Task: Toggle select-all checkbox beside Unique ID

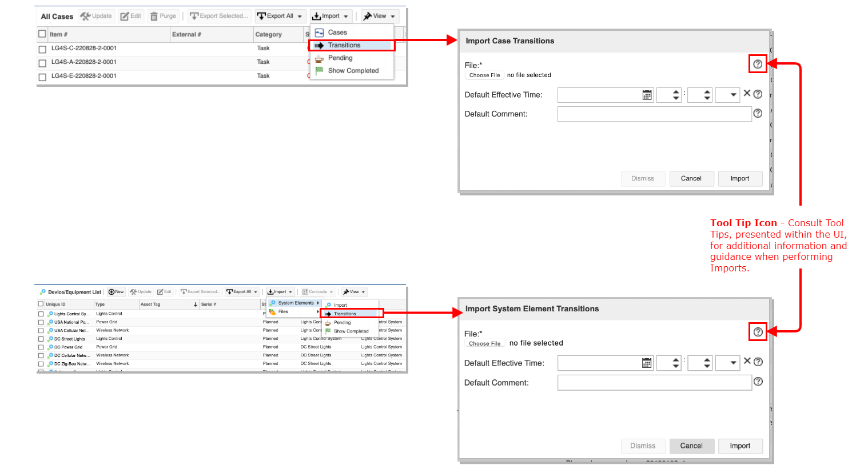Action: tap(41, 304)
